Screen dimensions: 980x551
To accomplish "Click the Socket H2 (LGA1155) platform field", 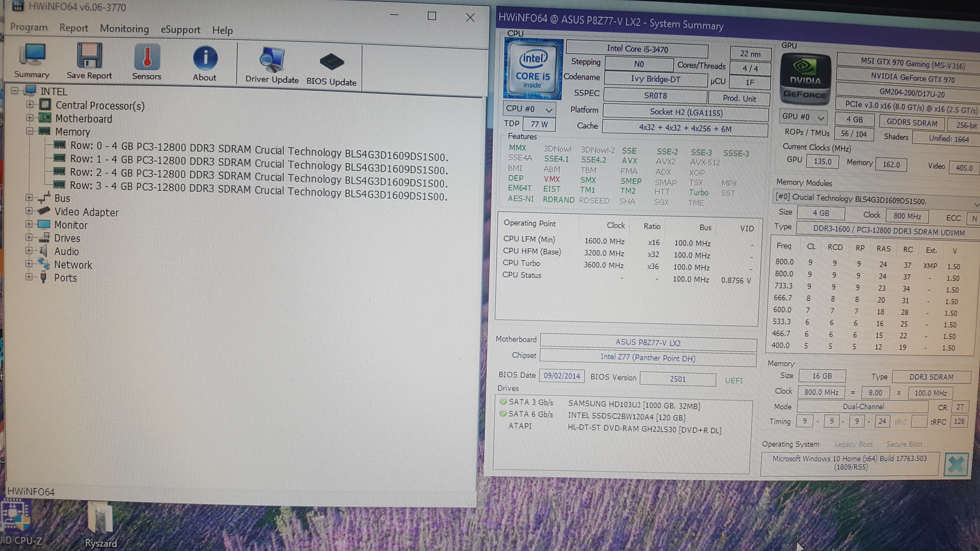I will pyautogui.click(x=686, y=112).
